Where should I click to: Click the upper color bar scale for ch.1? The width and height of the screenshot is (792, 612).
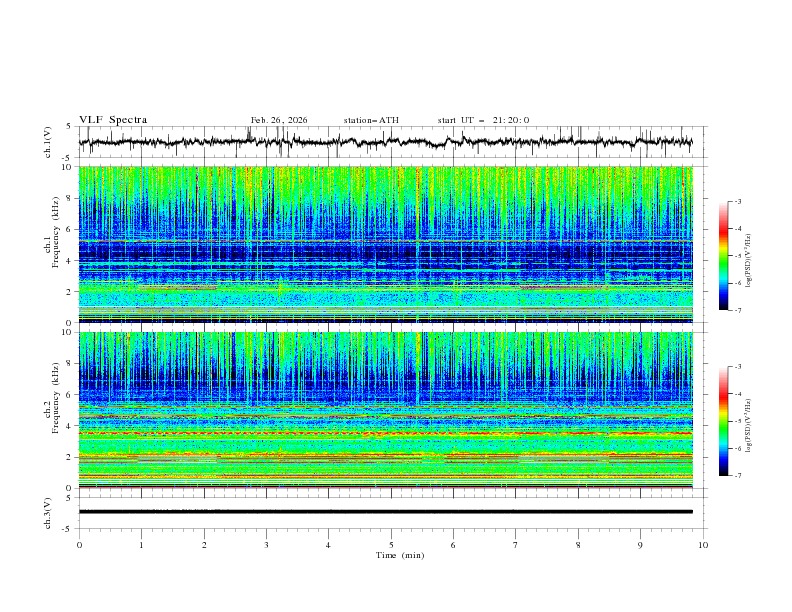tap(723, 256)
